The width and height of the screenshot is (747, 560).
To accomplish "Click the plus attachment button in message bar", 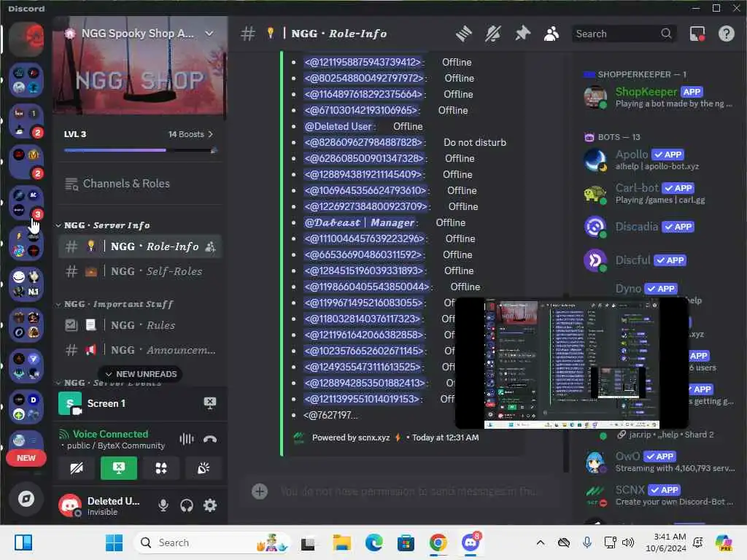I will coord(260,491).
